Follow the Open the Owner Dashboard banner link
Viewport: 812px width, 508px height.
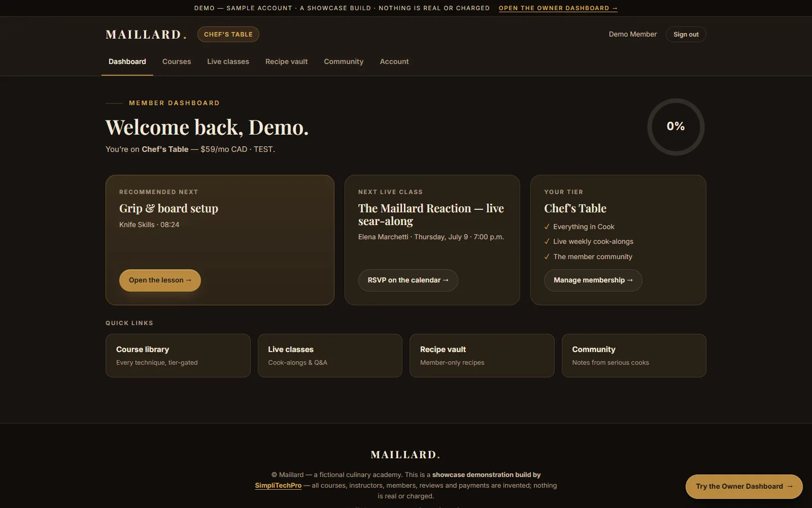coord(558,8)
